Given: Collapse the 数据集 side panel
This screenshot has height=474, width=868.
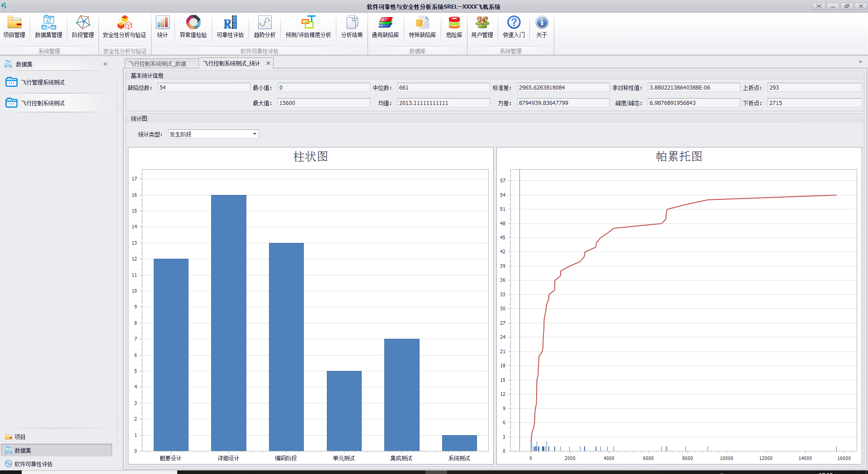Looking at the screenshot, I should pyautogui.click(x=105, y=64).
